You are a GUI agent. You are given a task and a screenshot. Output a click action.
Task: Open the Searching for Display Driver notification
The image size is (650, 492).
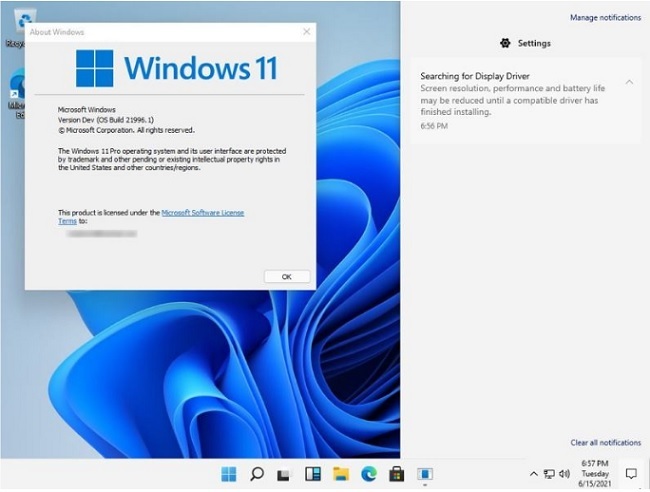point(525,101)
